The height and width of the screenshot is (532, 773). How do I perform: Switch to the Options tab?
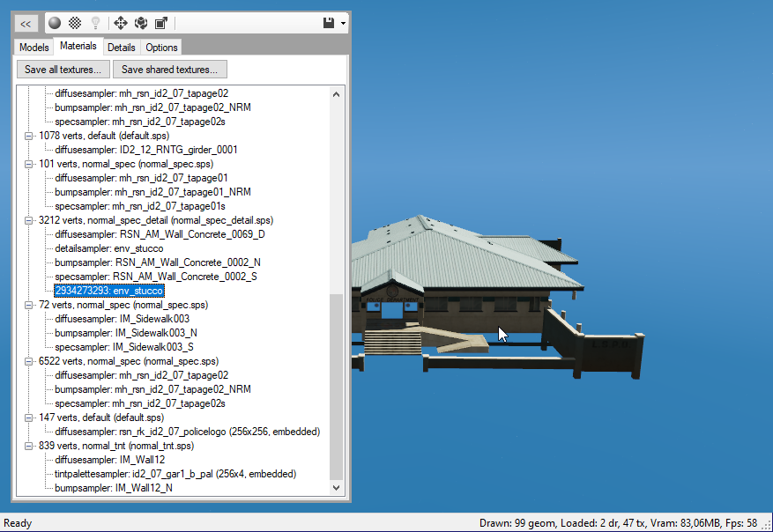click(161, 47)
